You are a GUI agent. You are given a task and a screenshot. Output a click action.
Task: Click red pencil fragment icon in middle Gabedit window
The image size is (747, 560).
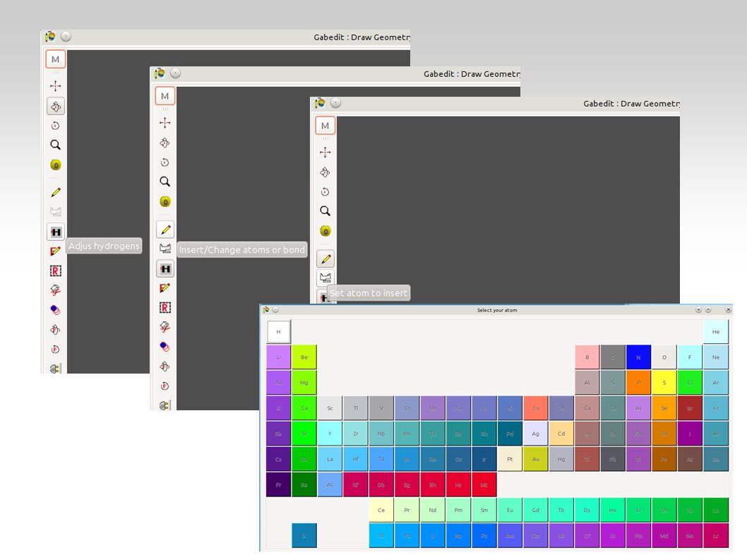[x=165, y=288]
